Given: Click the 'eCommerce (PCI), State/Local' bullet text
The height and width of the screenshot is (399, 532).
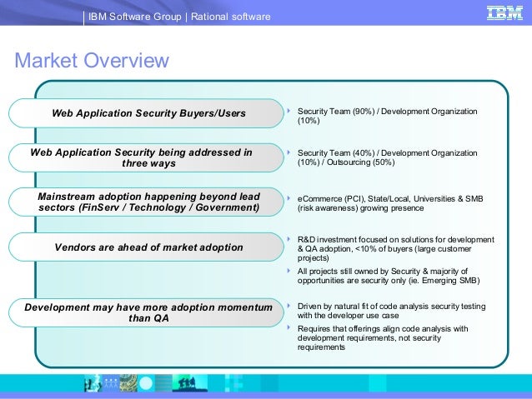Looking at the screenshot, I should tap(390, 203).
